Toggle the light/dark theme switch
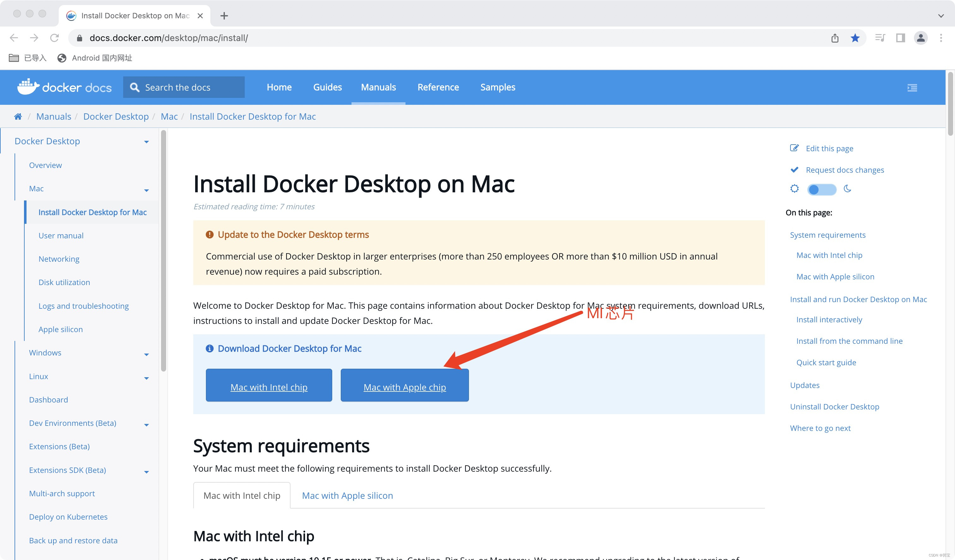This screenshot has width=955, height=560. click(x=822, y=189)
